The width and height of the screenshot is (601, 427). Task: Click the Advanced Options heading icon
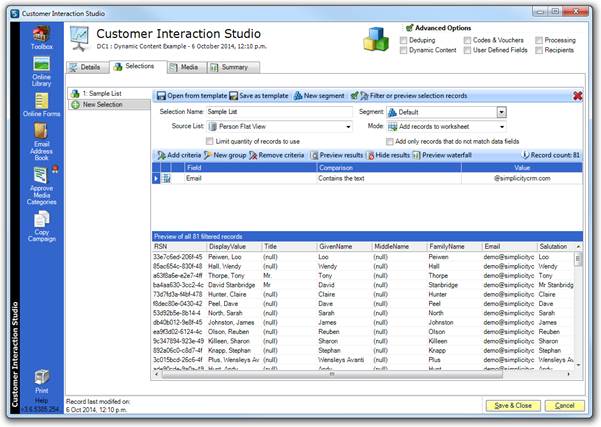pyautogui.click(x=409, y=28)
